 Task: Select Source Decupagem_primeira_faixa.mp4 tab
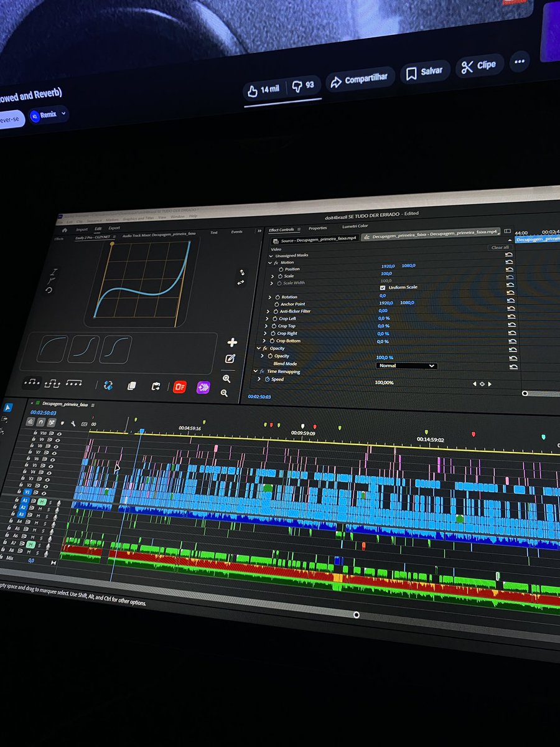click(x=315, y=240)
